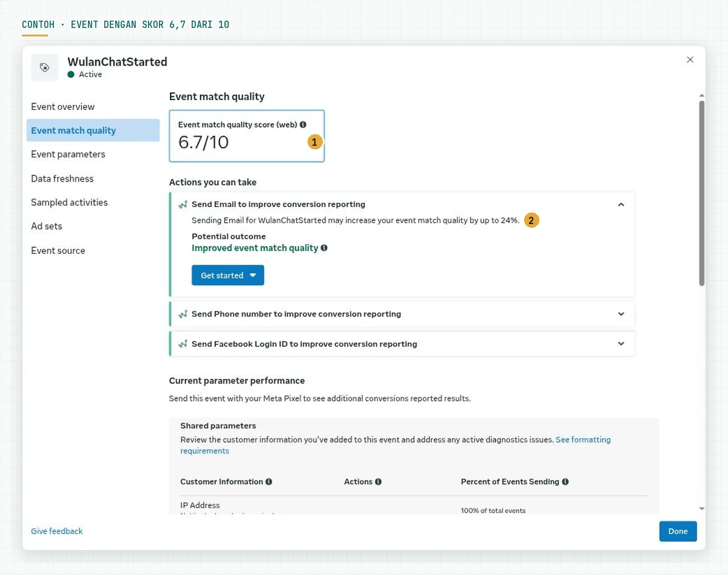
Task: Click sparkle icon beside Send Email recommendation
Action: [x=183, y=205]
